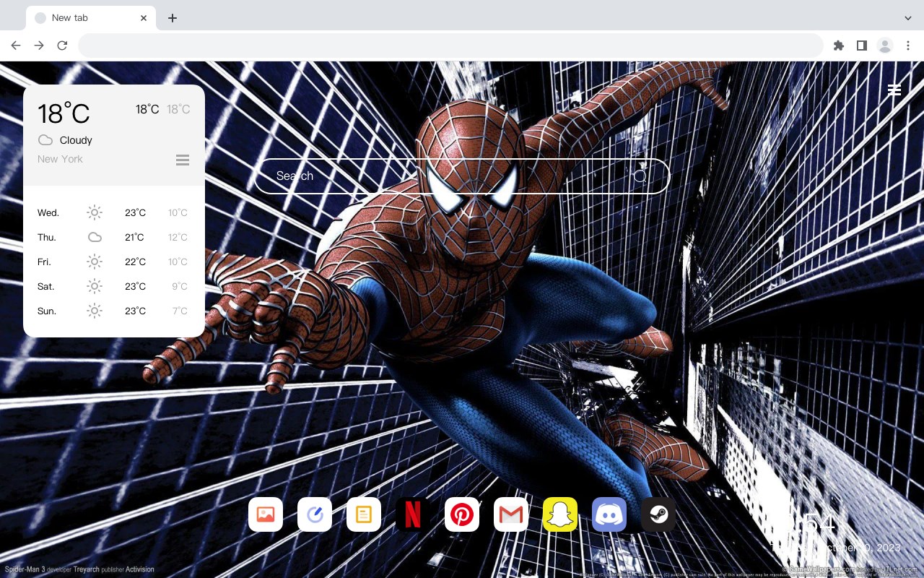Click the date text showing 2023

pos(836,548)
